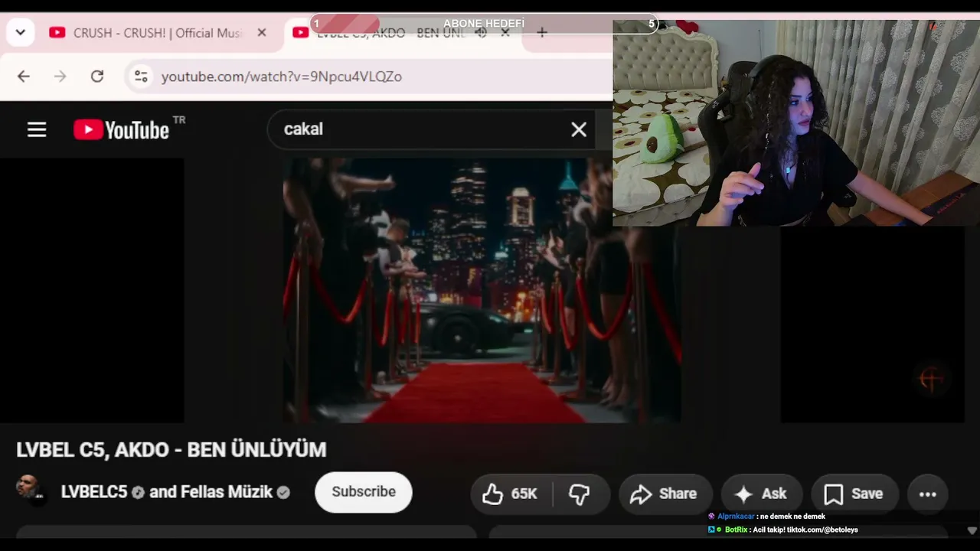Open the more actions menu

928,494
